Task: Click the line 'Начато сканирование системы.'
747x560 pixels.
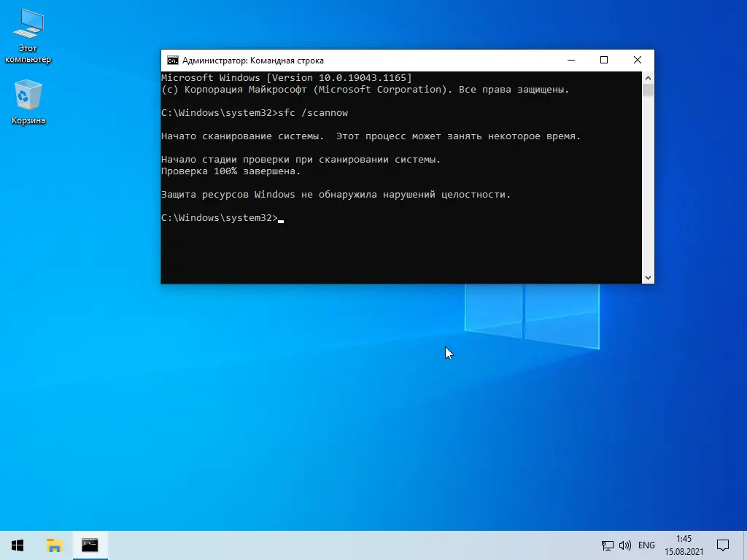Action: click(x=242, y=136)
